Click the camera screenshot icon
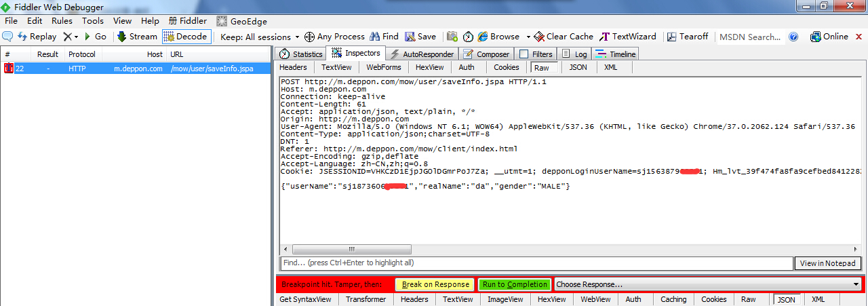 click(x=452, y=37)
